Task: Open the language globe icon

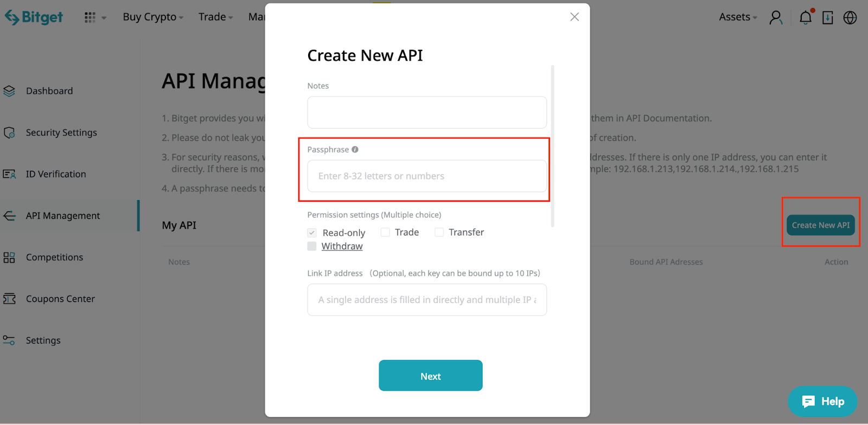Action: coord(850,17)
